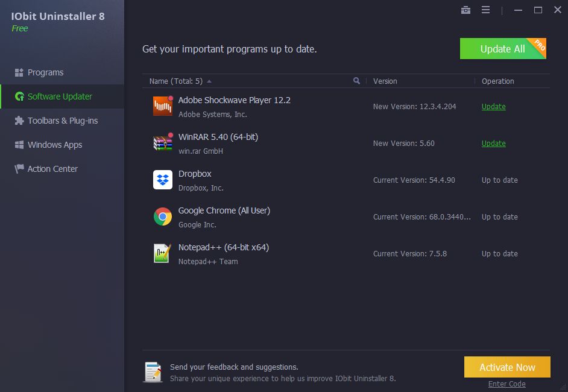Click the Version column header
Viewport: 568px width, 392px height.
[x=385, y=81]
